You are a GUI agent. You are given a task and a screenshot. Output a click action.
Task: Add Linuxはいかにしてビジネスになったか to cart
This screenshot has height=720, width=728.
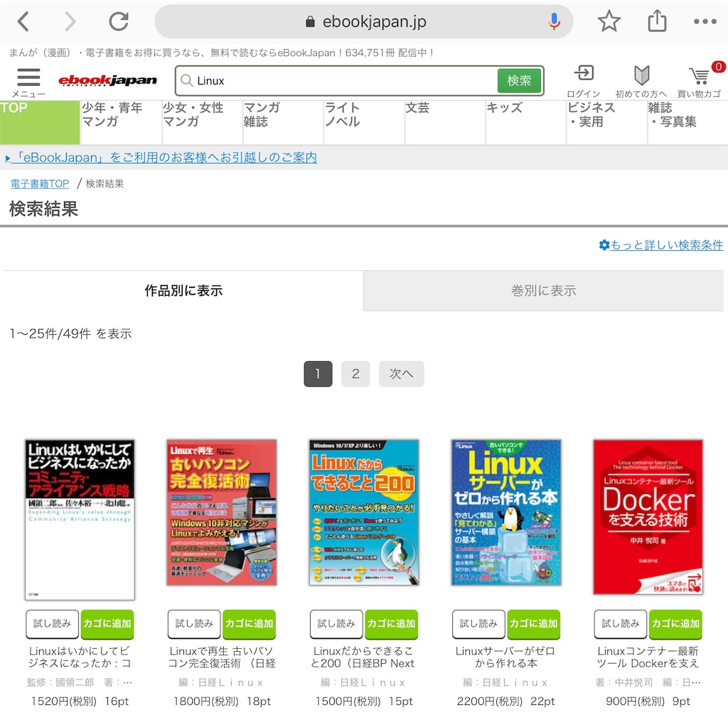107,624
